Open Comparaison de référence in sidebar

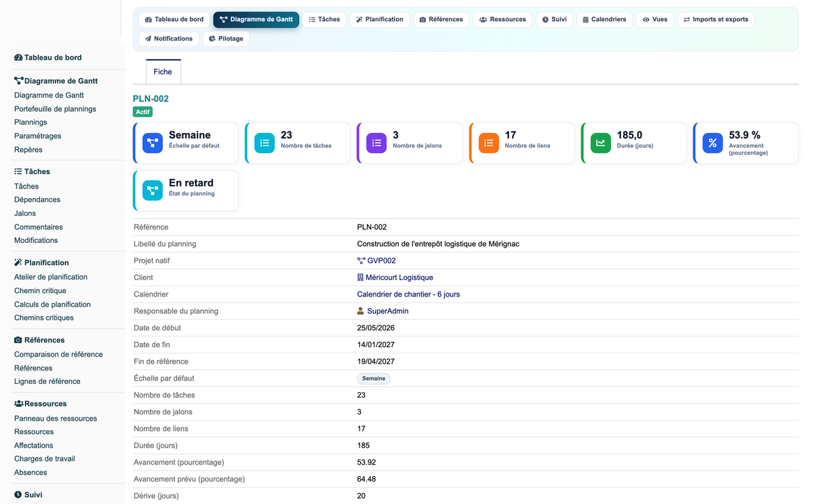click(x=58, y=355)
